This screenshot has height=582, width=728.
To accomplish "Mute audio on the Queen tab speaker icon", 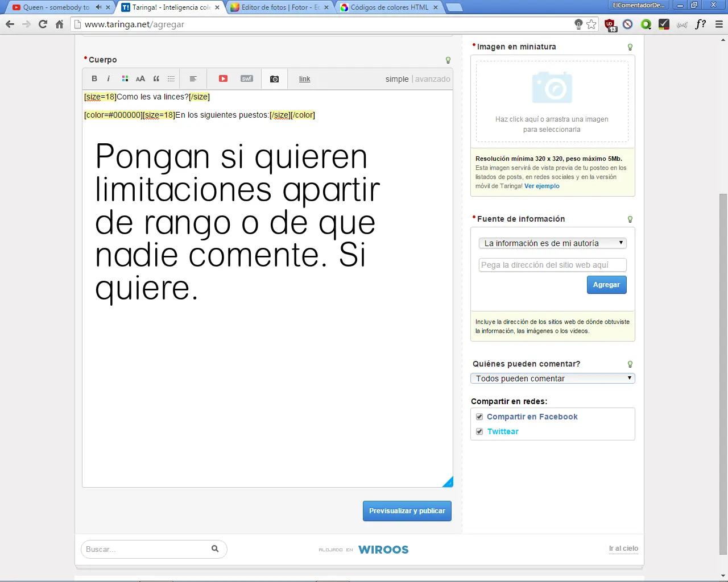I will pyautogui.click(x=98, y=7).
